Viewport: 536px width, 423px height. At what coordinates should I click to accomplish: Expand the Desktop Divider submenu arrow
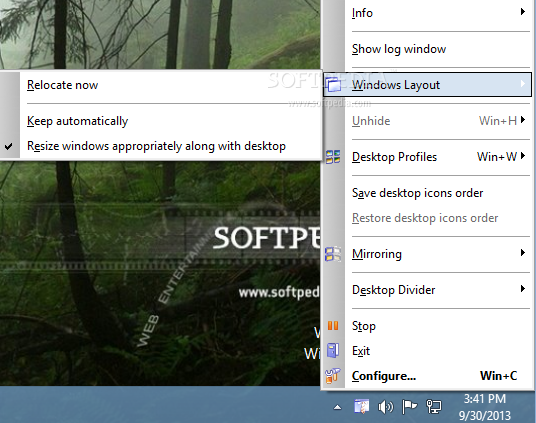pos(523,289)
